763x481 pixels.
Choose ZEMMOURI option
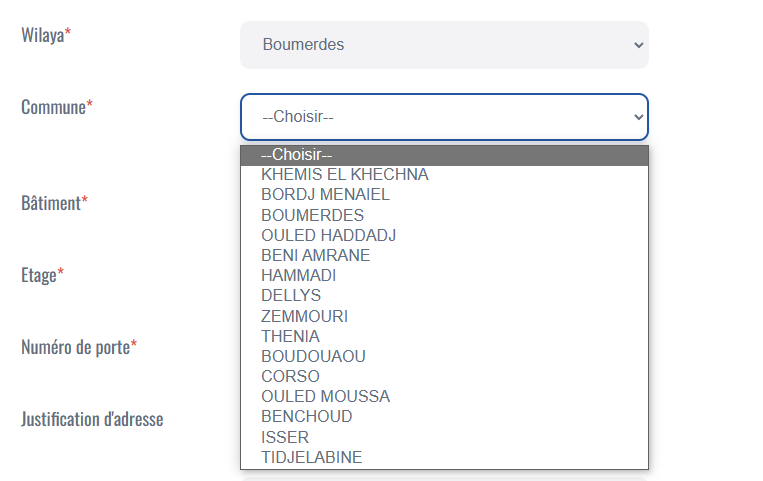[304, 316]
